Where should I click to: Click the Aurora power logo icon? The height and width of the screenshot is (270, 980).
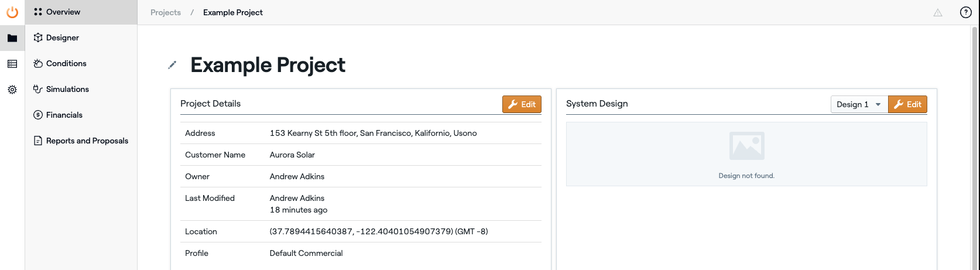(x=12, y=12)
